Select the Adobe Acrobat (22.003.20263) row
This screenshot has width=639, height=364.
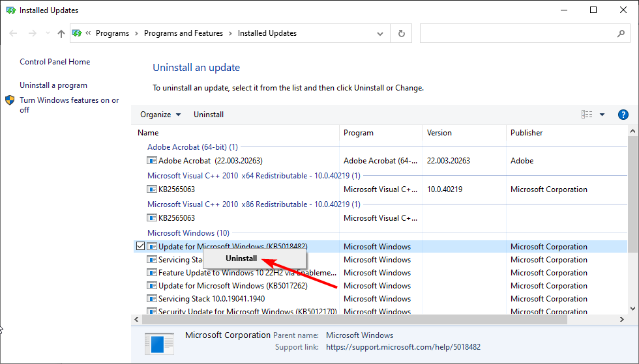pos(381,160)
